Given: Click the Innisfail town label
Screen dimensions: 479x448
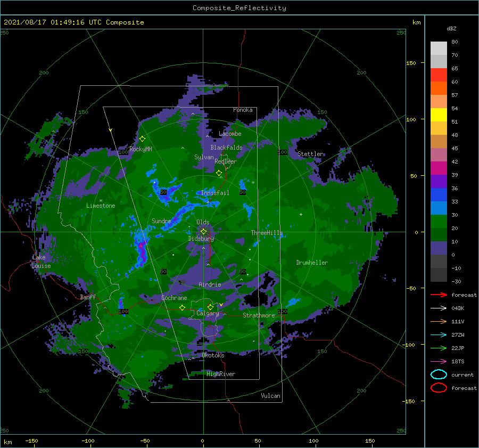Looking at the screenshot, I should coord(215,193).
